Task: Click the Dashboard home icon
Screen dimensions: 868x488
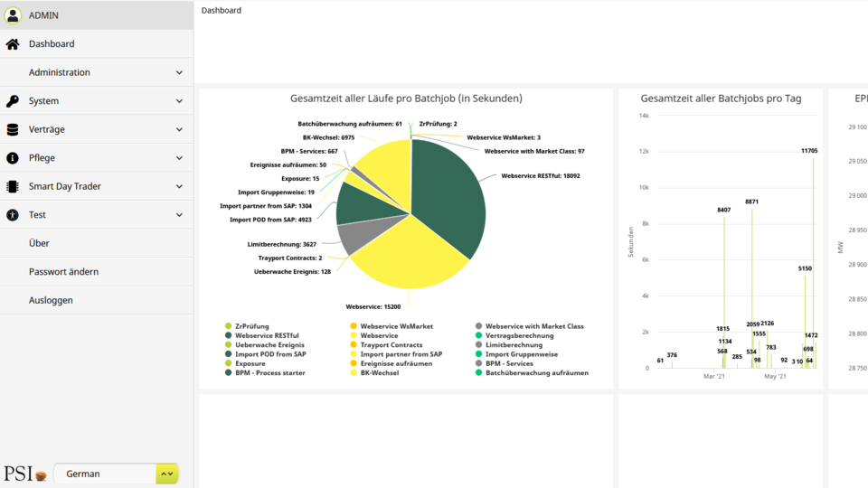Action: point(13,44)
